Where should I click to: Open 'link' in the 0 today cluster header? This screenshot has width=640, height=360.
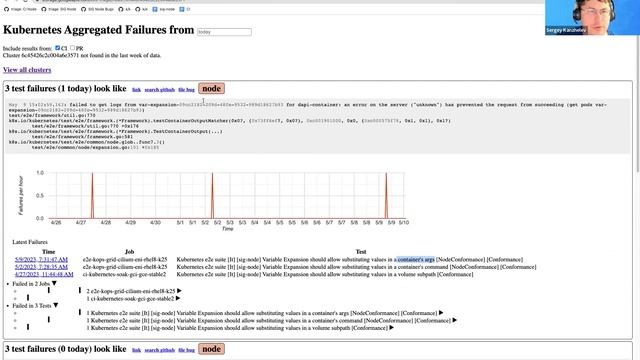[136, 350]
